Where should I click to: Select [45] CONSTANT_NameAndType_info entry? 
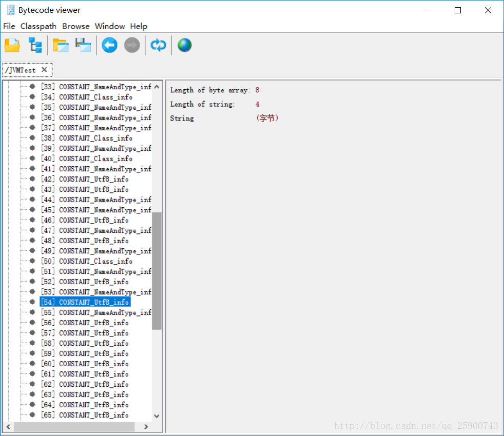96,210
